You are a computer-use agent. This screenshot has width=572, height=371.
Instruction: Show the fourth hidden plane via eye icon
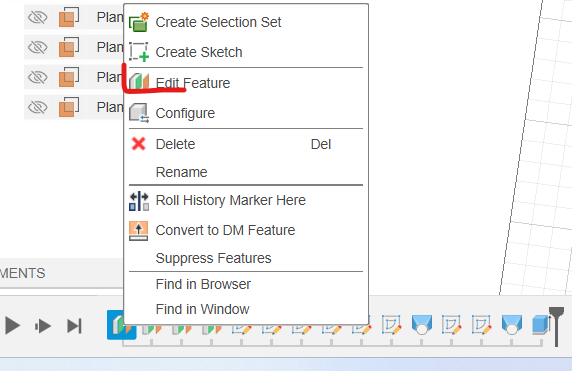(x=38, y=107)
